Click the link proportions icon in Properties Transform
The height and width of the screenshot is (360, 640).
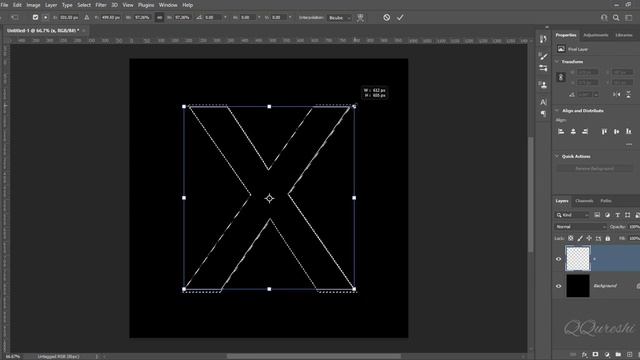click(561, 77)
